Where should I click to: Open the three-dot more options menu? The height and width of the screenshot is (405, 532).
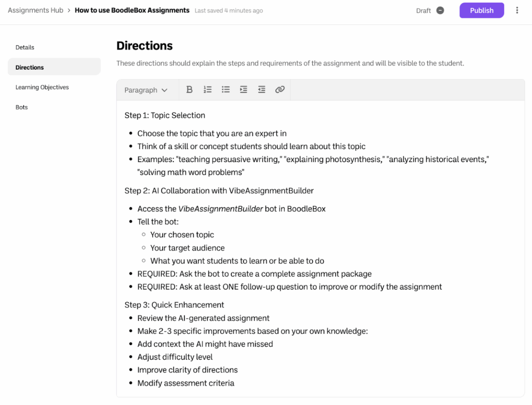tap(517, 10)
